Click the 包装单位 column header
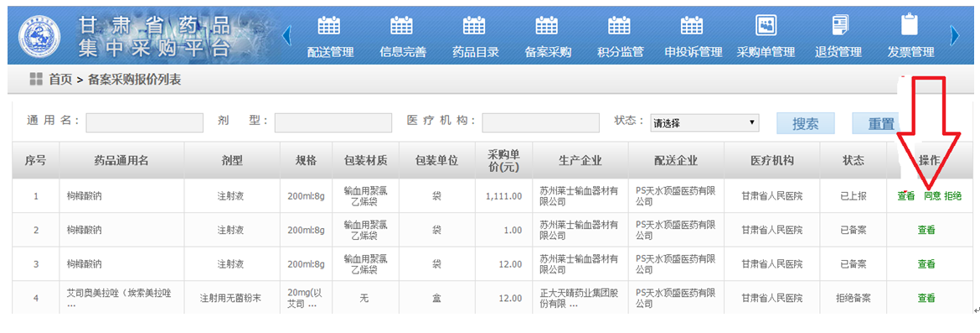The width and height of the screenshot is (980, 333). tap(437, 160)
